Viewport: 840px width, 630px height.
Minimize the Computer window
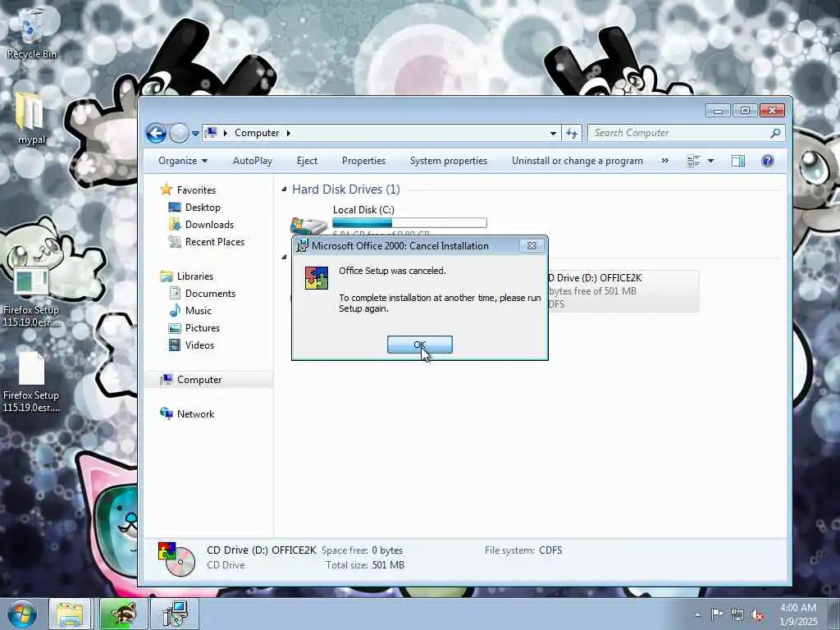[718, 111]
